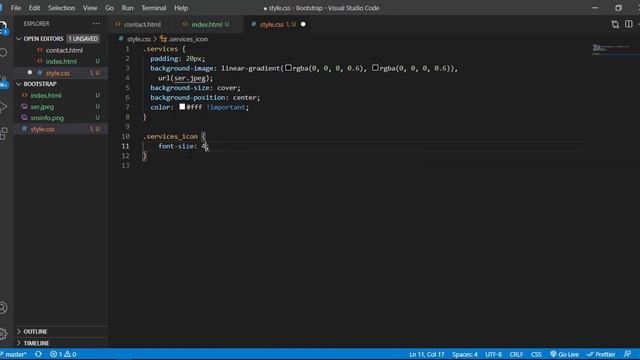
Task: Change CRLF end of line sequence
Action: coord(516,354)
